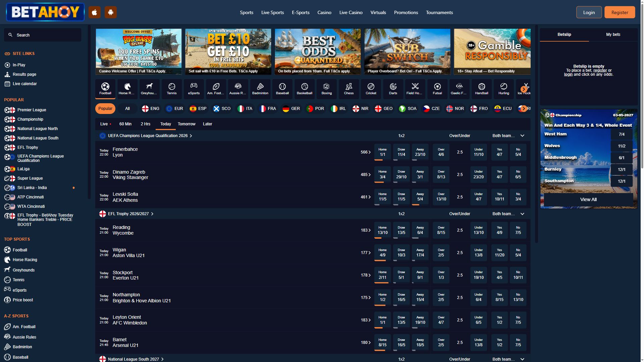Click the Login button

589,12
